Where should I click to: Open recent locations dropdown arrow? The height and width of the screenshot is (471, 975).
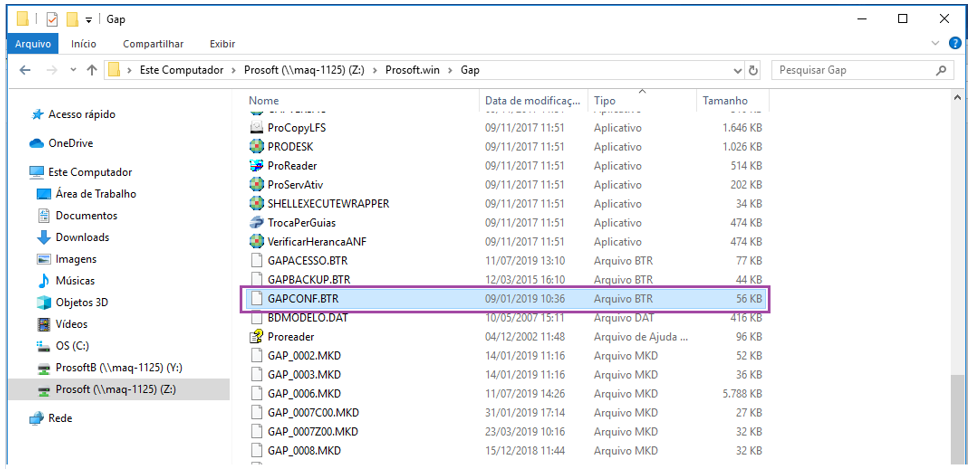click(73, 70)
